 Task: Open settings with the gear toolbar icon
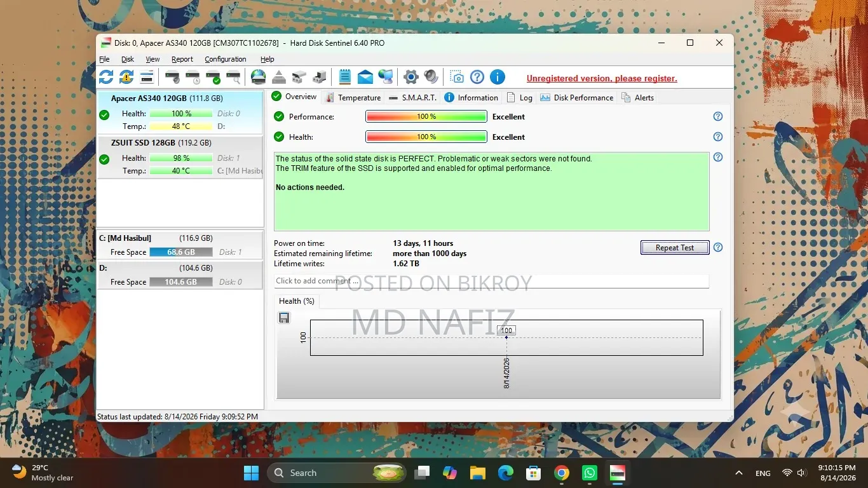tap(411, 78)
